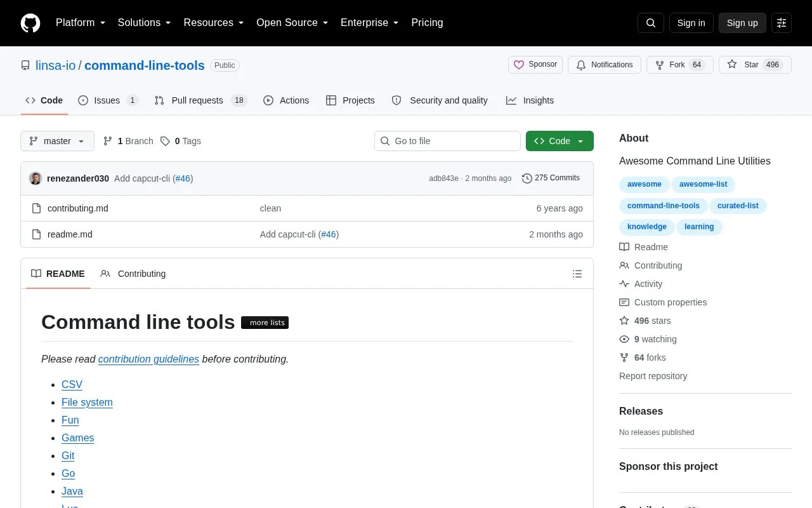
Task: Fork the command-line-tools repository
Action: 680,65
